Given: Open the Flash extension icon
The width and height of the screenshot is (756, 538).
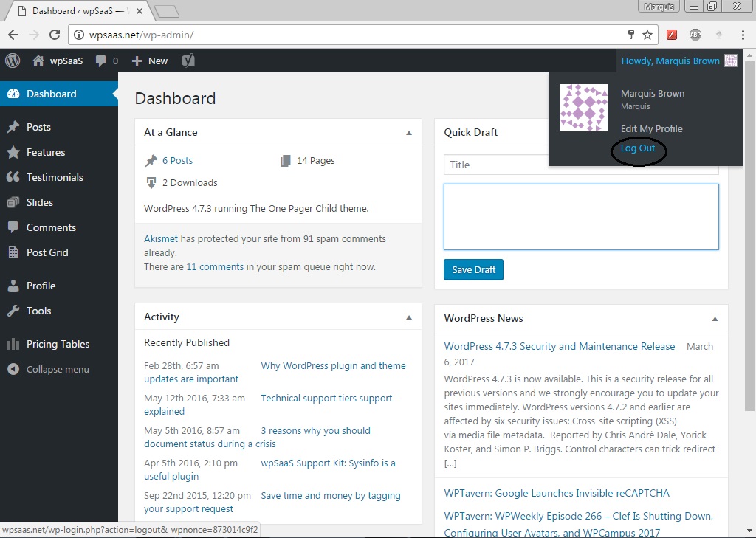Looking at the screenshot, I should [x=672, y=35].
